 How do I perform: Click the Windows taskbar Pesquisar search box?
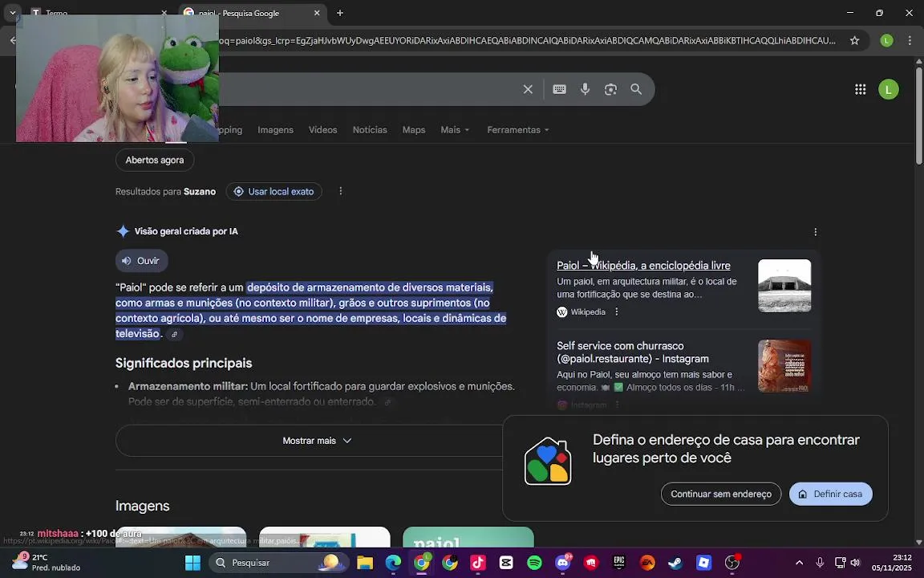279,563
